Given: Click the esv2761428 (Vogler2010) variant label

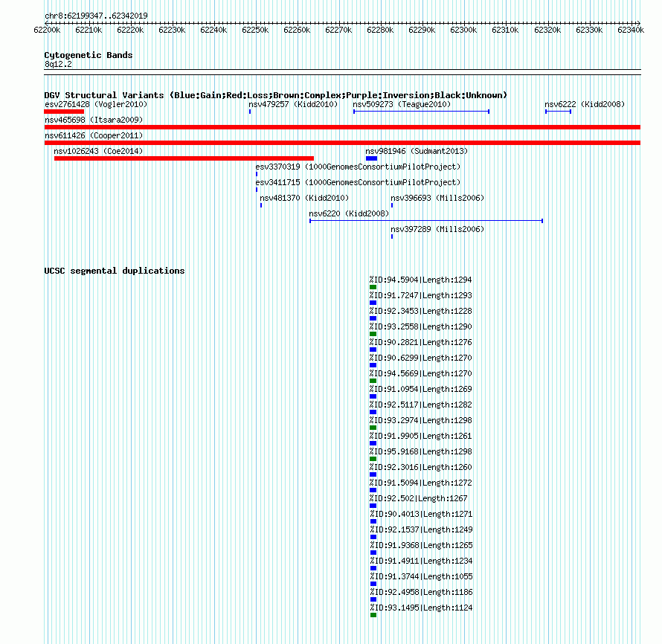Looking at the screenshot, I should 96,104.
